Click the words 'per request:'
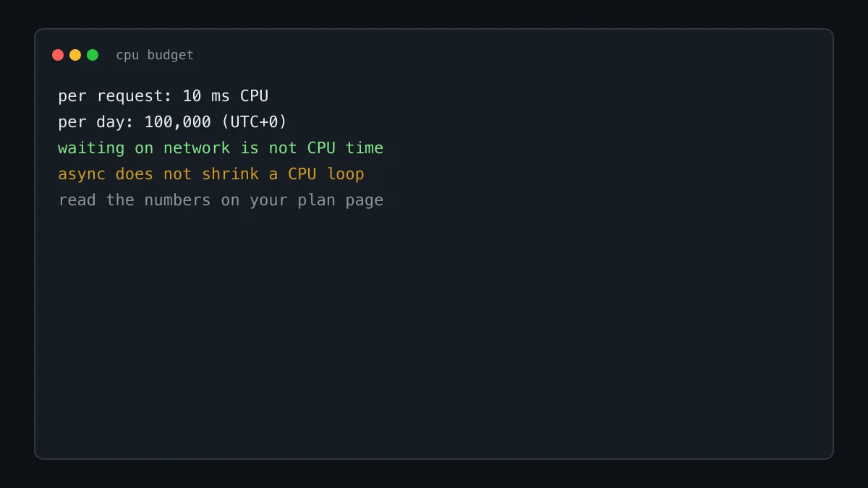Screen dimensions: 868x488 click(115, 96)
